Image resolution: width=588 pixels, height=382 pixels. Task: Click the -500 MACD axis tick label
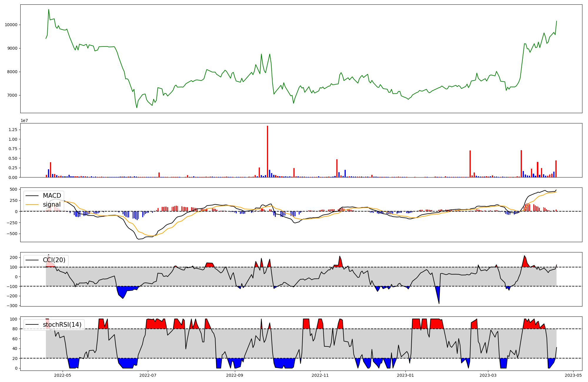click(x=12, y=234)
